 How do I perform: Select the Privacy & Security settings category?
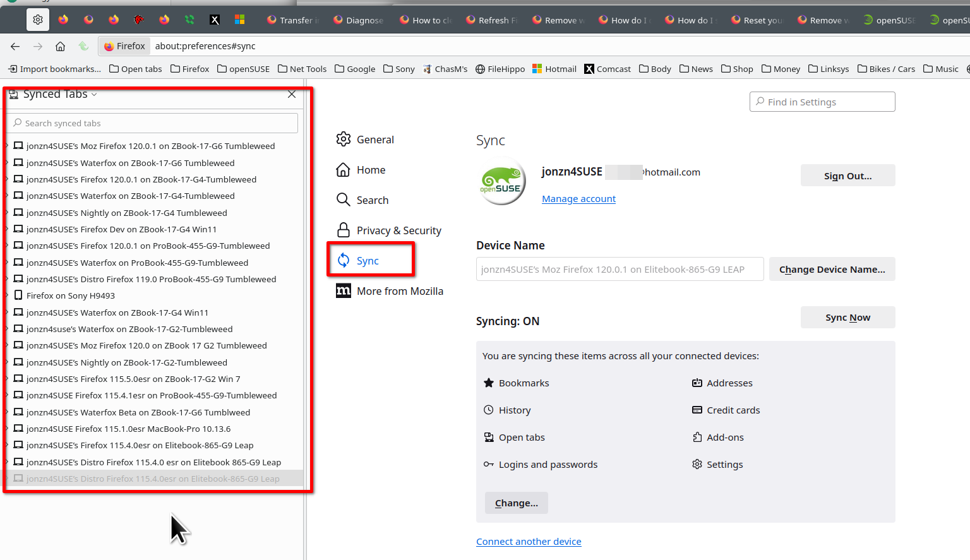[x=389, y=230]
